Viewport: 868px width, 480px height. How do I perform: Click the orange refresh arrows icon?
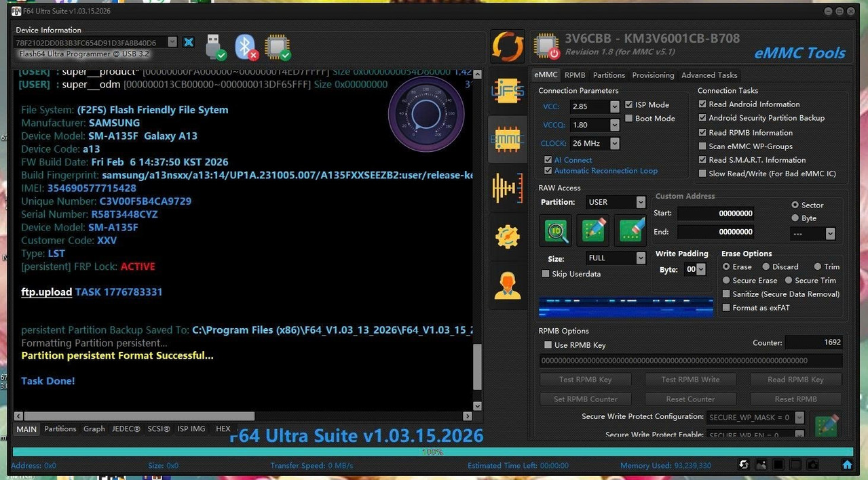click(508, 47)
